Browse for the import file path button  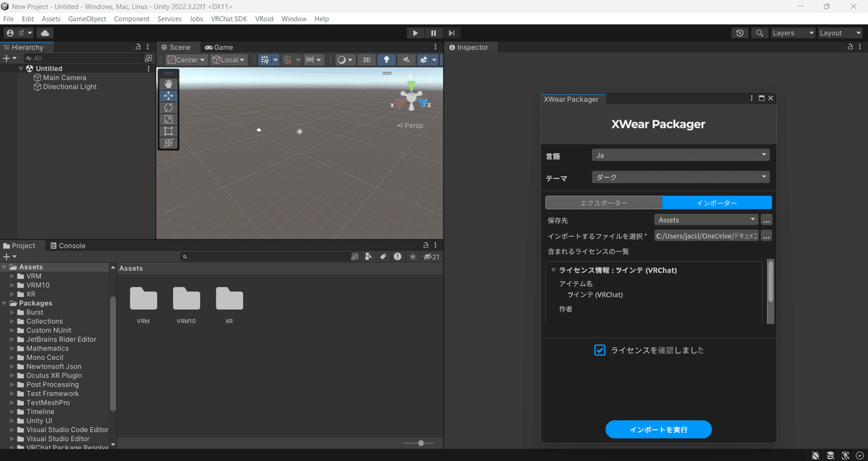[x=767, y=236]
